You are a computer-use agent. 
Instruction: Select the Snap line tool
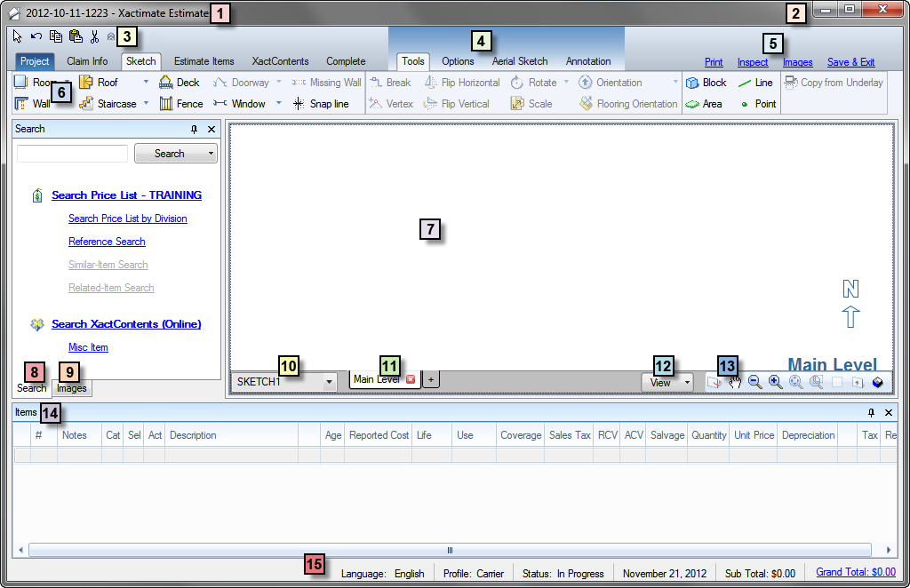click(x=321, y=104)
